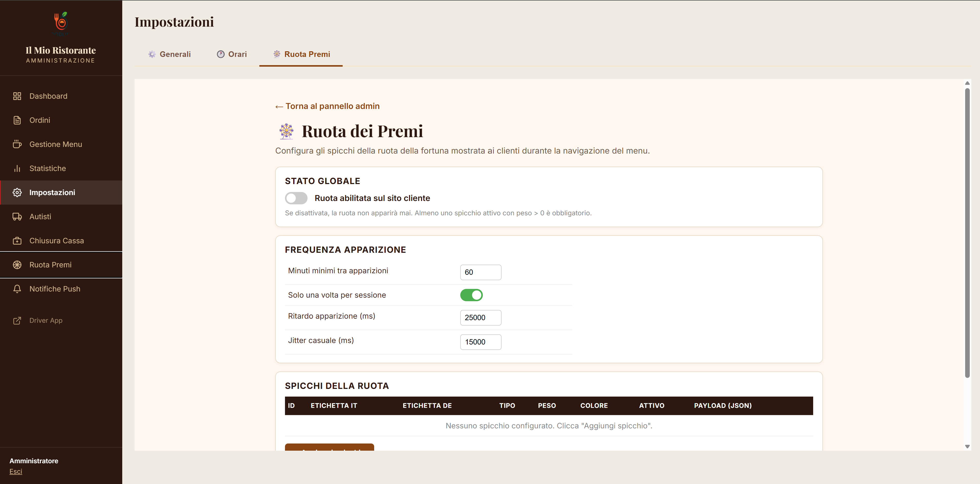This screenshot has width=980, height=484.
Task: Click the Ordini document icon
Action: [x=17, y=120]
